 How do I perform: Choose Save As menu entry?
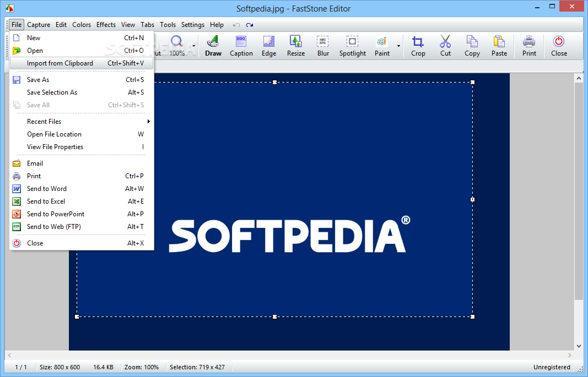(81, 80)
